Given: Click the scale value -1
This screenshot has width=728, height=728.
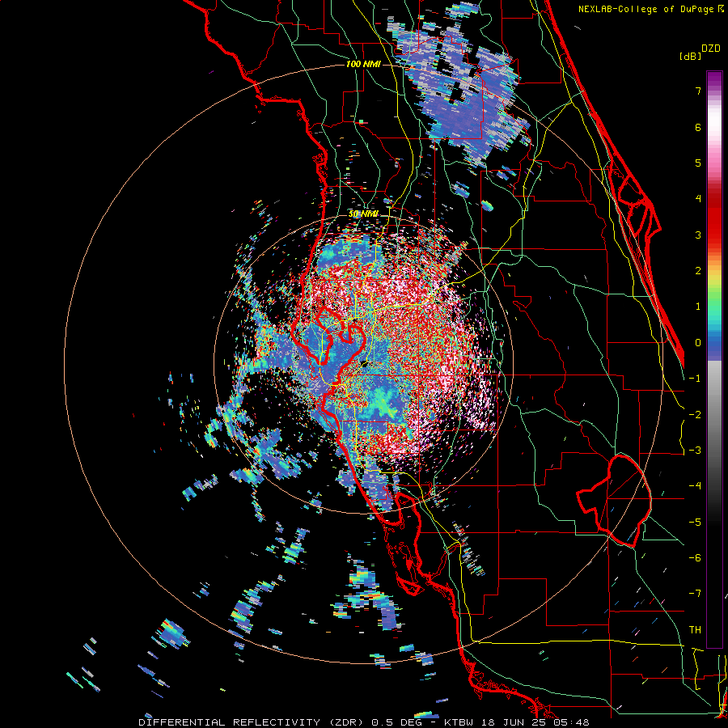Looking at the screenshot, I should [695, 379].
